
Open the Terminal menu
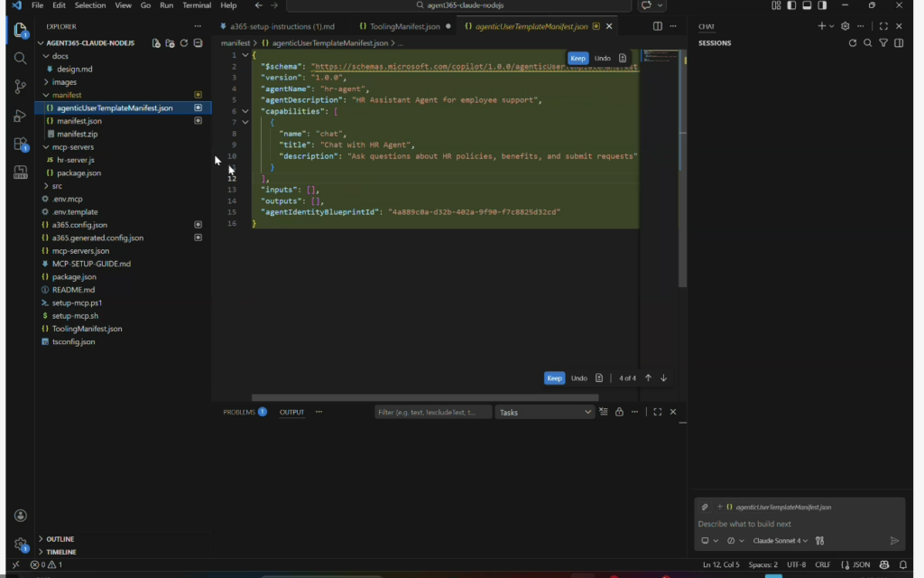click(x=197, y=5)
